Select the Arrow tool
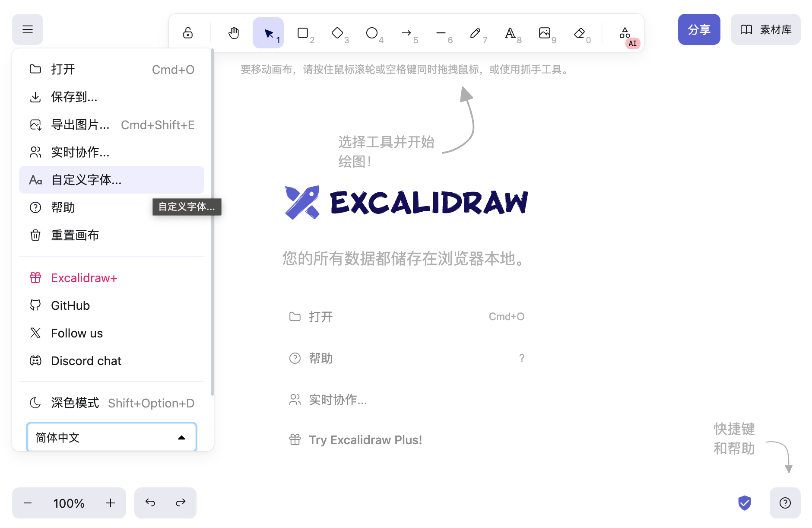812x528 pixels. pyautogui.click(x=406, y=33)
